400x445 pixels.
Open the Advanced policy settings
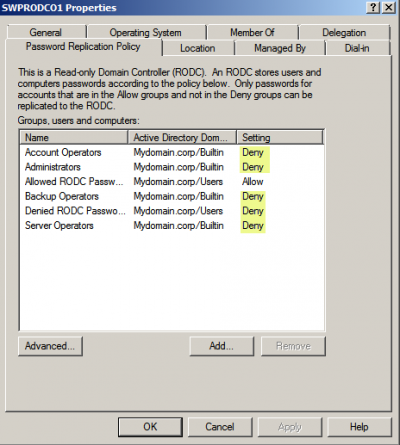50,346
